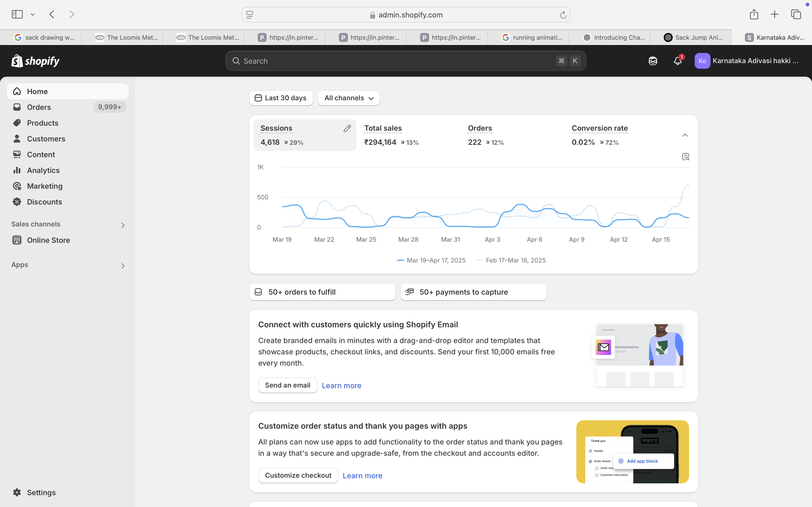The image size is (812, 507).
Task: Open the notifications bell
Action: (x=677, y=61)
